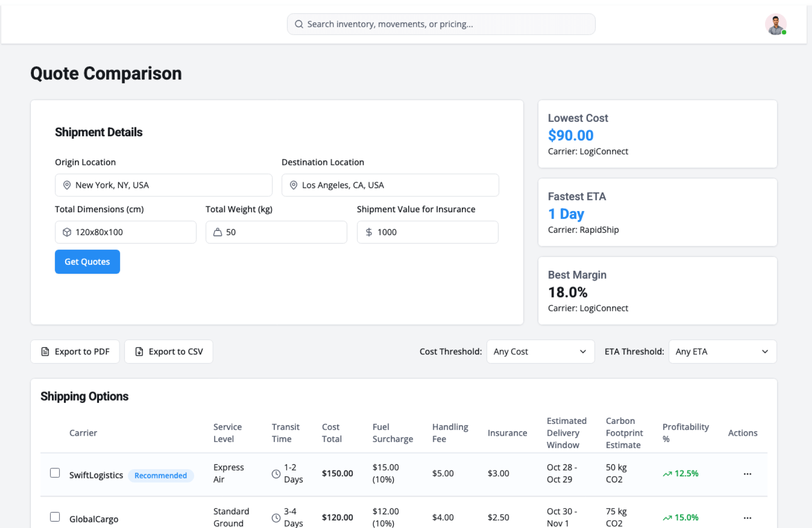This screenshot has width=812, height=528.
Task: Expand the Cost Threshold dropdown
Action: tap(540, 352)
